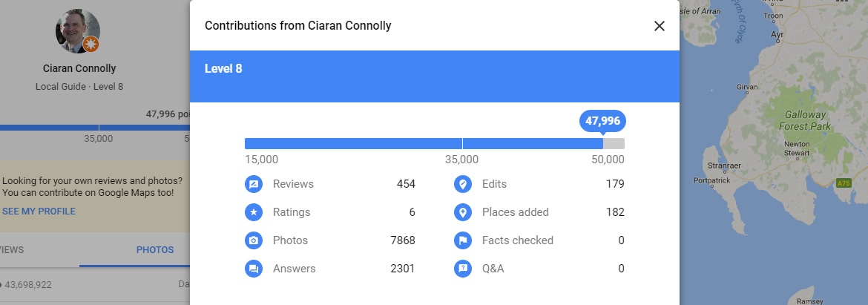The image size is (868, 305).
Task: Click the Ratings star icon
Action: coord(254,212)
